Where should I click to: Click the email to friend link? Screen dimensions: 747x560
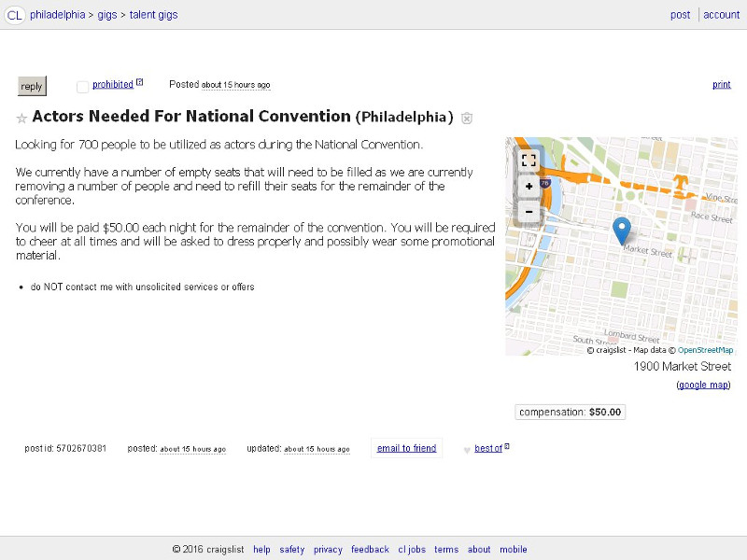[406, 448]
